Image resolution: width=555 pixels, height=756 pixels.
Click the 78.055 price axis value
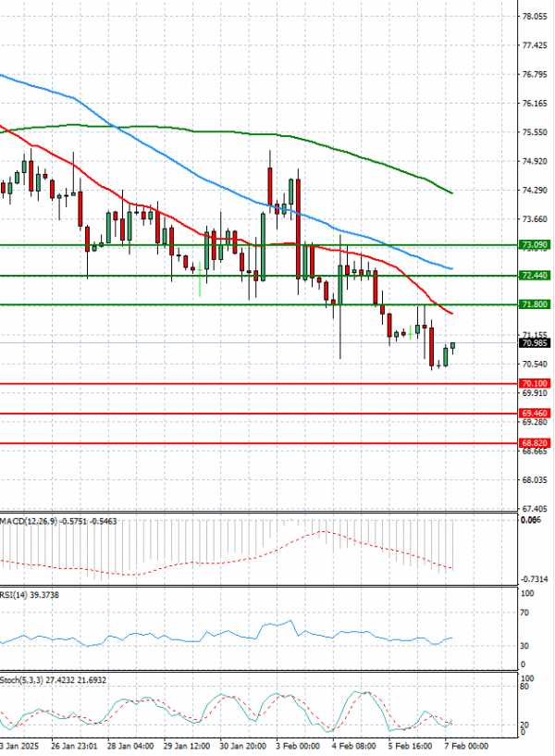[534, 17]
